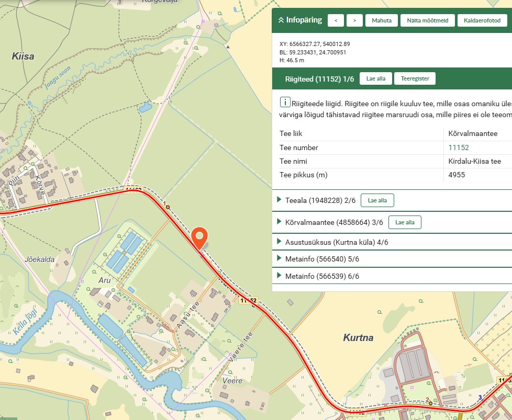Viewport: 512px width, 420px height.
Task: Click the previous result arrow button
Action: tap(336, 21)
